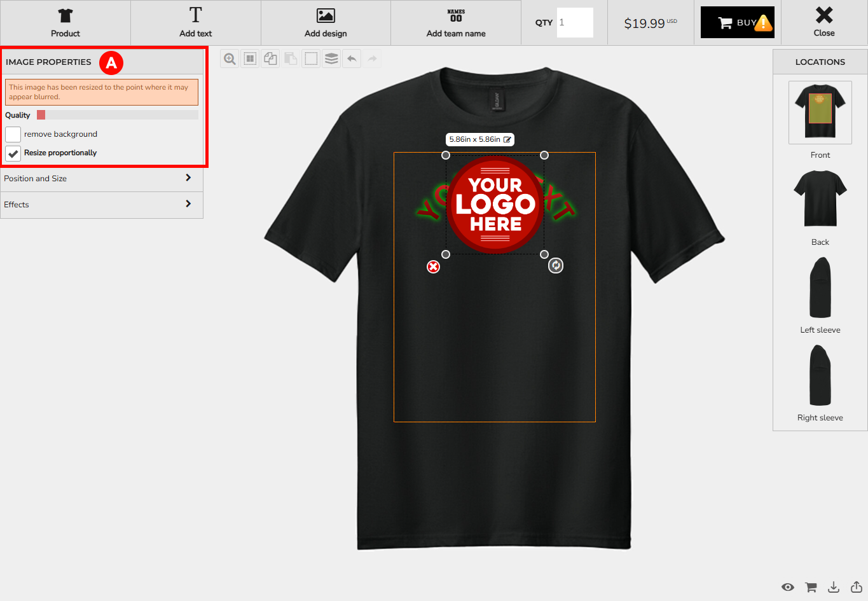Click the X icon to close the designer
The width and height of the screenshot is (868, 601).
(824, 15)
